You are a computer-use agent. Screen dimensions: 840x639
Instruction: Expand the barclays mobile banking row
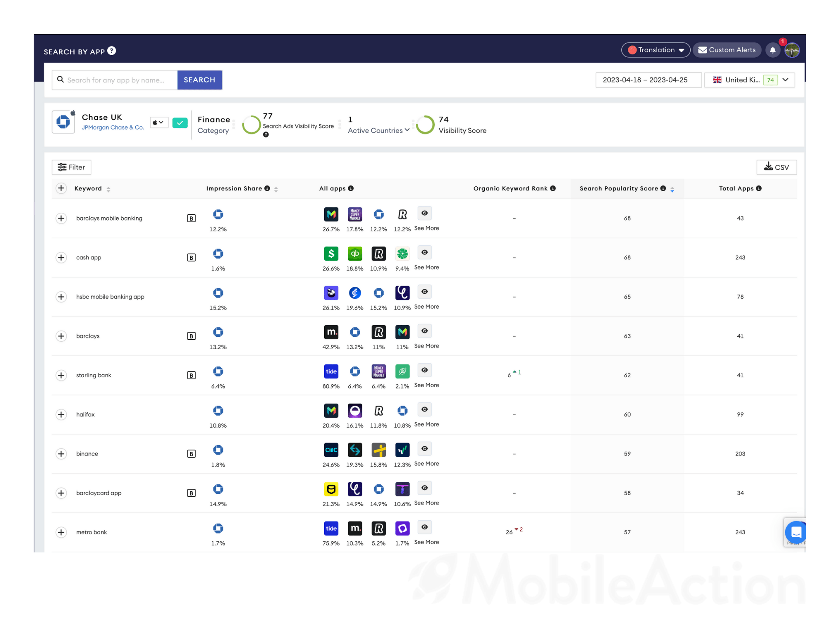click(x=61, y=218)
